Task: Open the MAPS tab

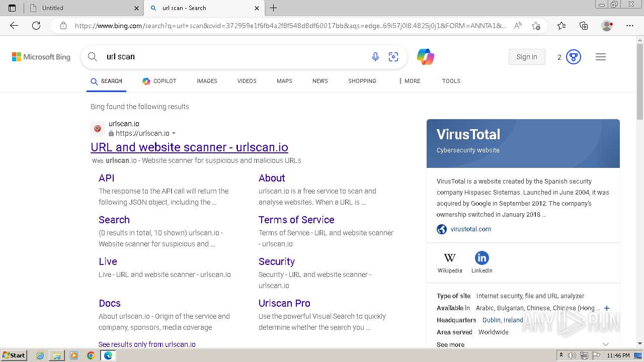Action: [284, 81]
